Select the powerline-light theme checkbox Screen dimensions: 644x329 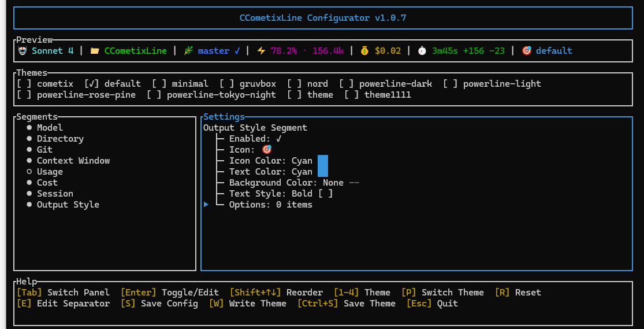(451, 84)
